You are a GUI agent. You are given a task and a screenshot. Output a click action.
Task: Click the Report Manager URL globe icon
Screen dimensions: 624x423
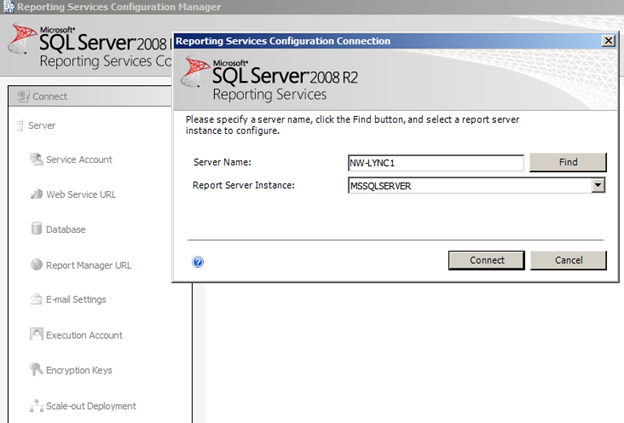pyautogui.click(x=36, y=265)
